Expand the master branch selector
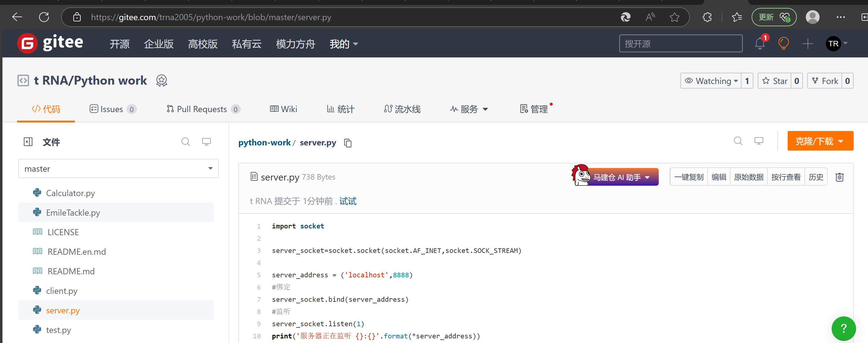Image resolution: width=868 pixels, height=343 pixels. coord(118,169)
